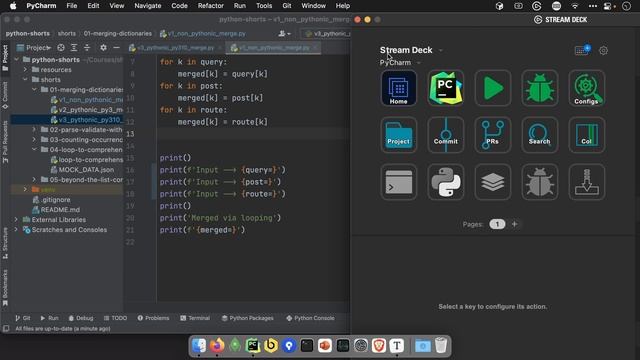Screen dimensions: 640x360
Task: Switch to v3_pythonic_py310_merge.py editor tab
Action: tap(176, 48)
